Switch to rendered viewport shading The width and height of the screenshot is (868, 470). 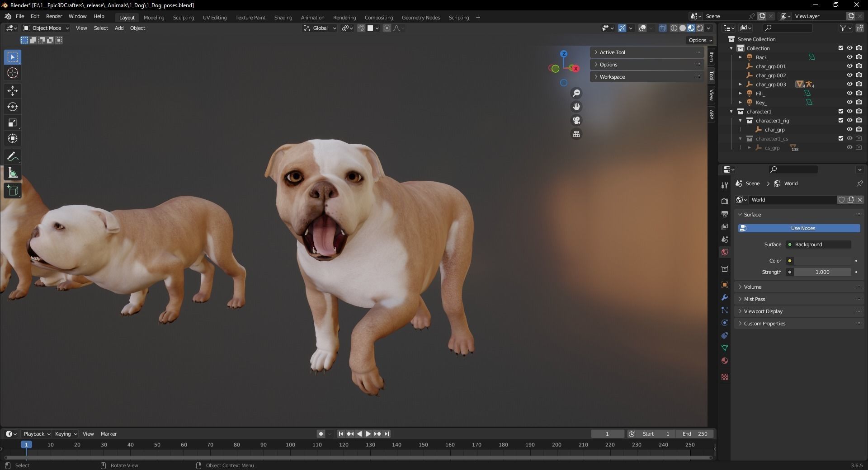click(x=700, y=28)
